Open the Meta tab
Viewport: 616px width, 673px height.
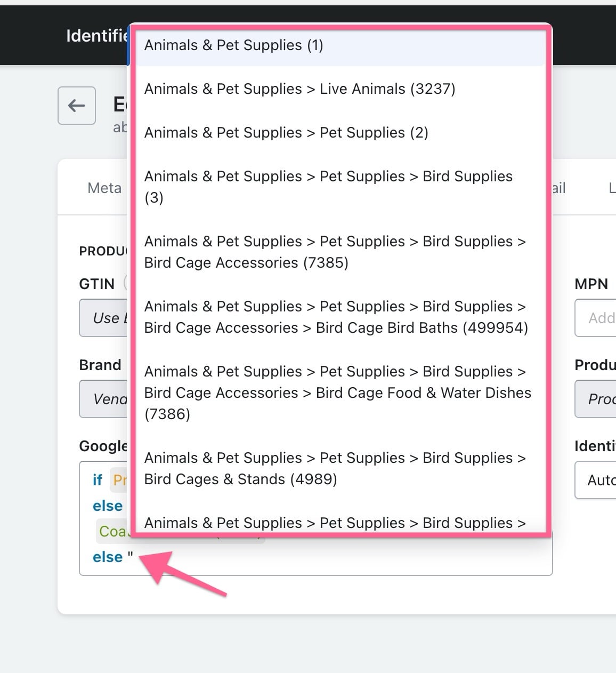pos(104,188)
